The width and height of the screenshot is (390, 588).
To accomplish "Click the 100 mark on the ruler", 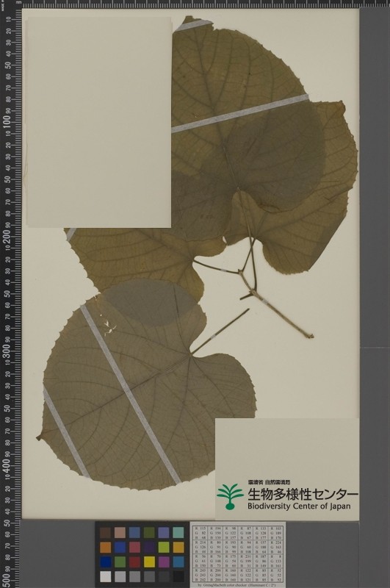I will [7, 121].
